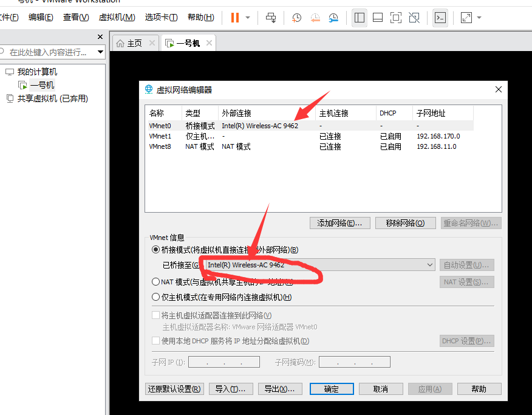Open the 选项卡(T) menu
The image size is (532, 415).
click(x=161, y=17)
